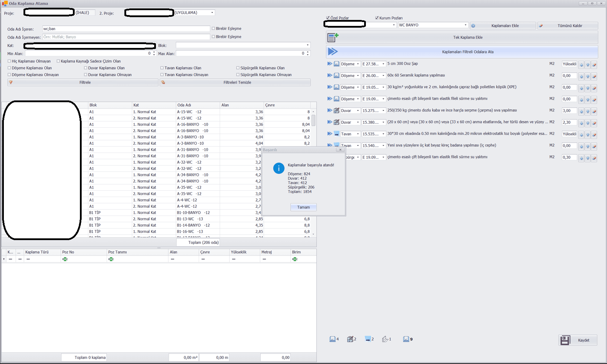Image resolution: width=607 pixels, height=364 pixels.
Task: Move the 30*30 cm Tavan row down
Action: tap(588, 135)
